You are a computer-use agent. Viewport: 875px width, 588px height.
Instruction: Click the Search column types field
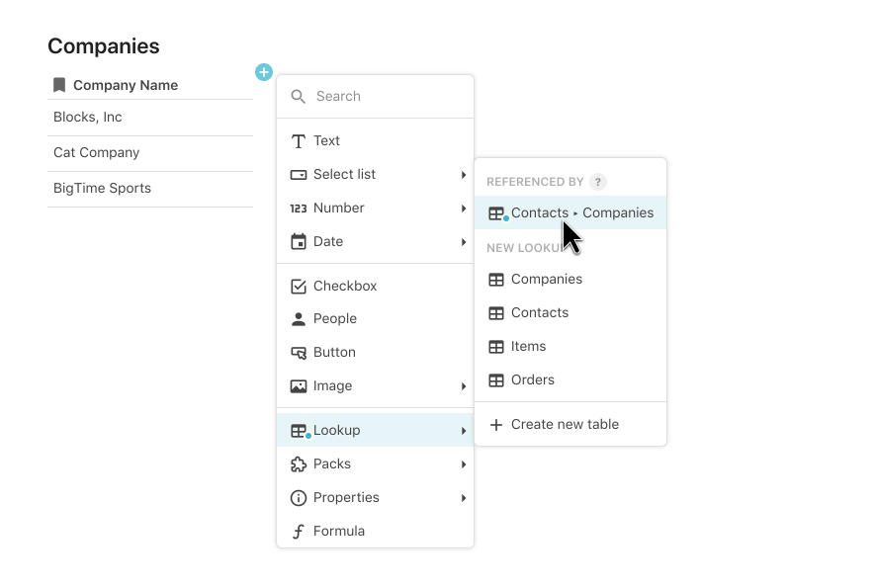click(x=386, y=97)
